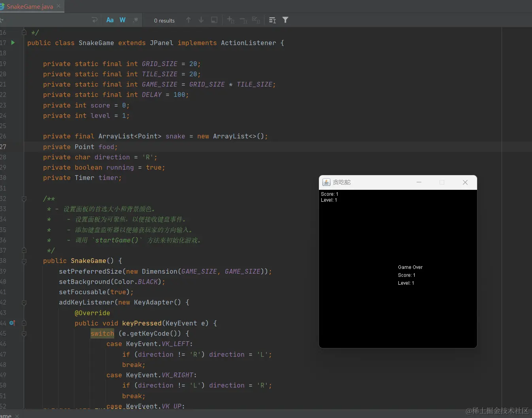Click the Java icon in game title bar
The height and width of the screenshot is (418, 532).
(326, 182)
